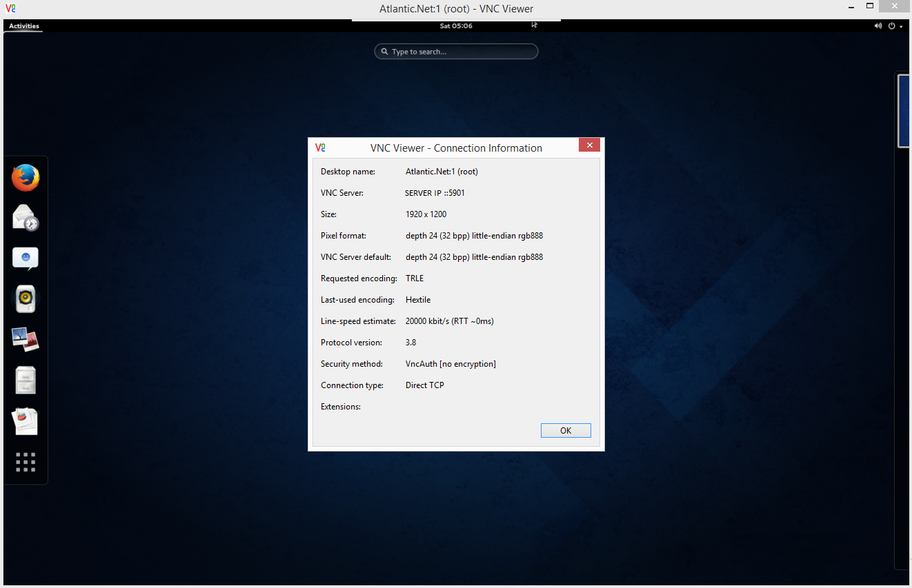Image resolution: width=912 pixels, height=588 pixels.
Task: Click the VNC Server: label
Action: click(x=342, y=193)
